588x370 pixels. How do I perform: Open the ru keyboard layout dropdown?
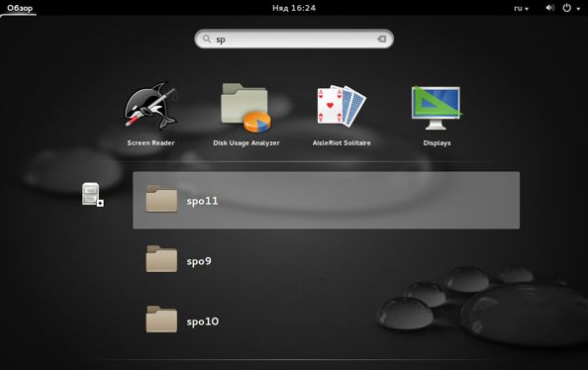coord(521,8)
